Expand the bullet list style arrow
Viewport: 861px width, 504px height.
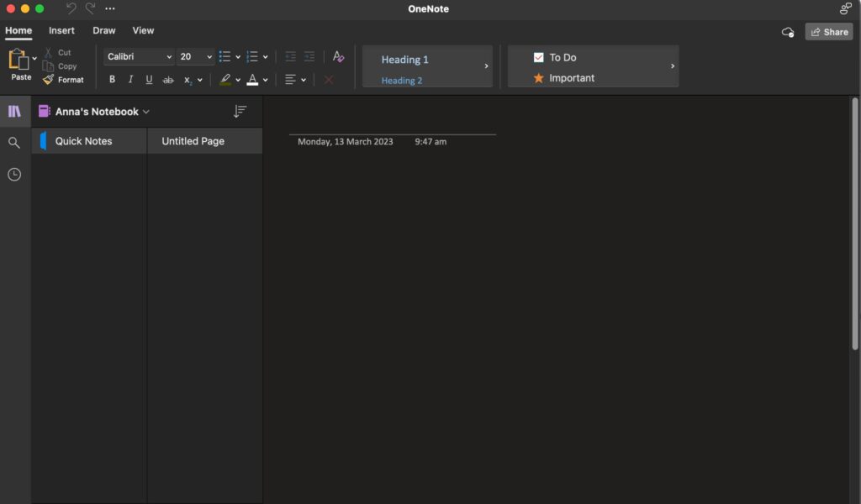(x=238, y=57)
